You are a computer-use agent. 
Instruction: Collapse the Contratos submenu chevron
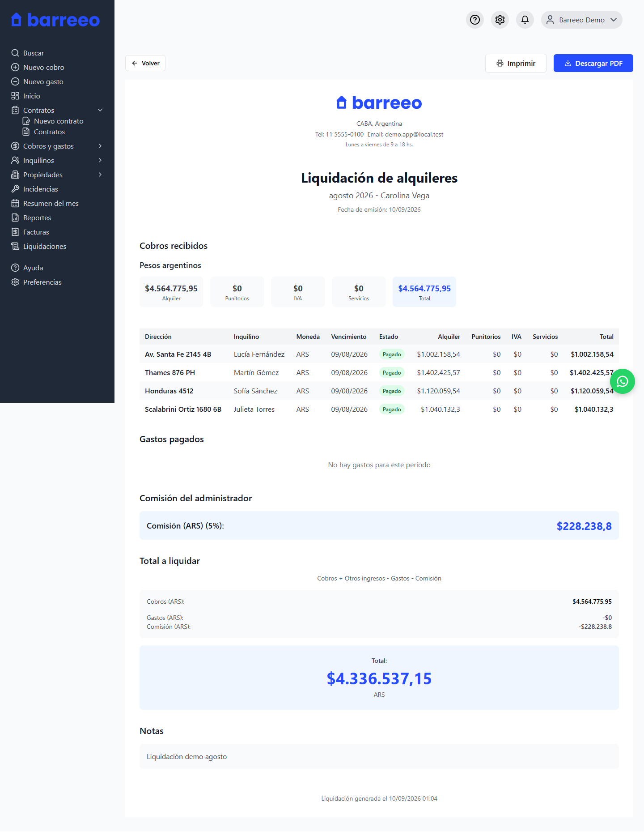(x=100, y=110)
